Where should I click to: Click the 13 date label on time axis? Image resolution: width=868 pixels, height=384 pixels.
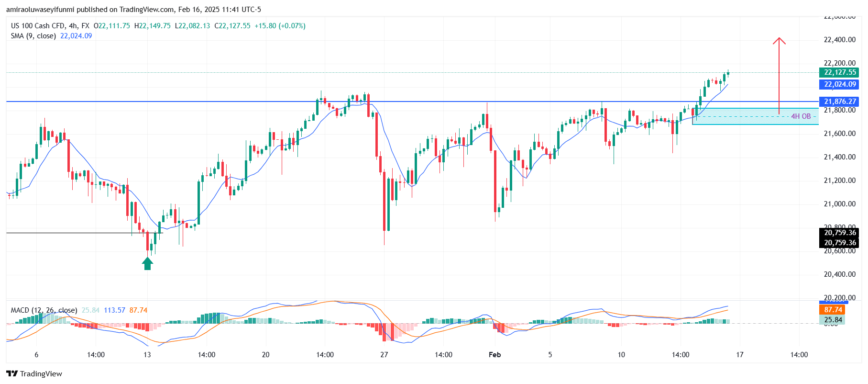coord(147,355)
